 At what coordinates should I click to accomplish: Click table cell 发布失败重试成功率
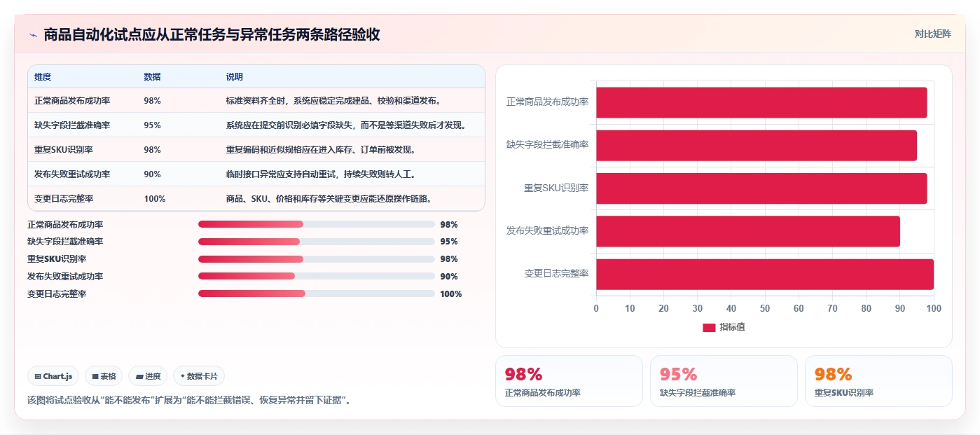72,174
